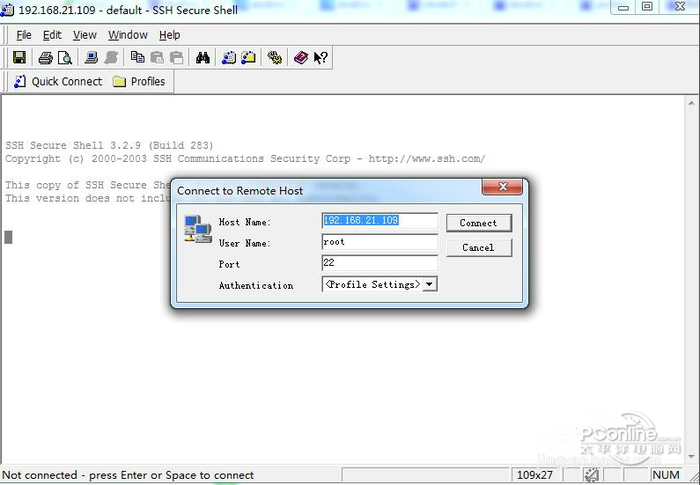Click the Connect computer icon in toolbar

[92, 58]
